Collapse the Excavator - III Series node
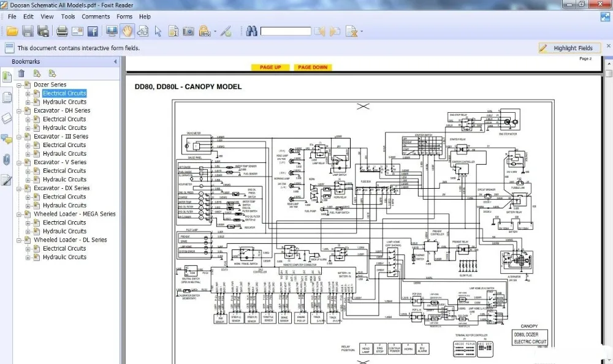The width and height of the screenshot is (613, 364). coord(19,137)
